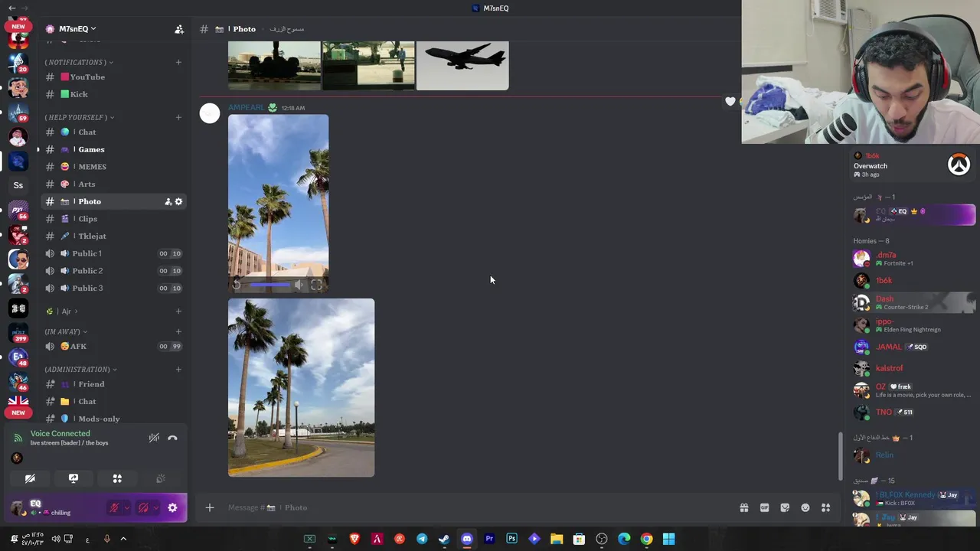Image resolution: width=980 pixels, height=551 pixels.
Task: Add channel to NOTIFICATIONS category
Action: (178, 62)
